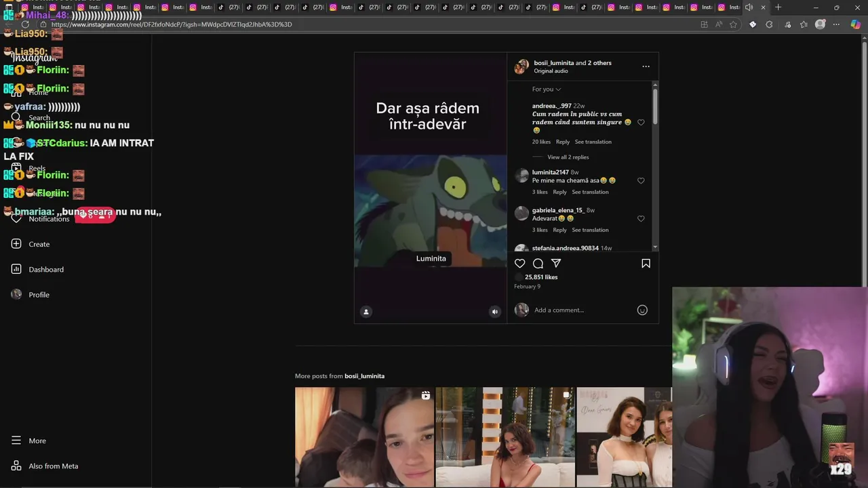Open the emoji picker in comment box
Viewport: 868px width, 488px height.
(642, 310)
